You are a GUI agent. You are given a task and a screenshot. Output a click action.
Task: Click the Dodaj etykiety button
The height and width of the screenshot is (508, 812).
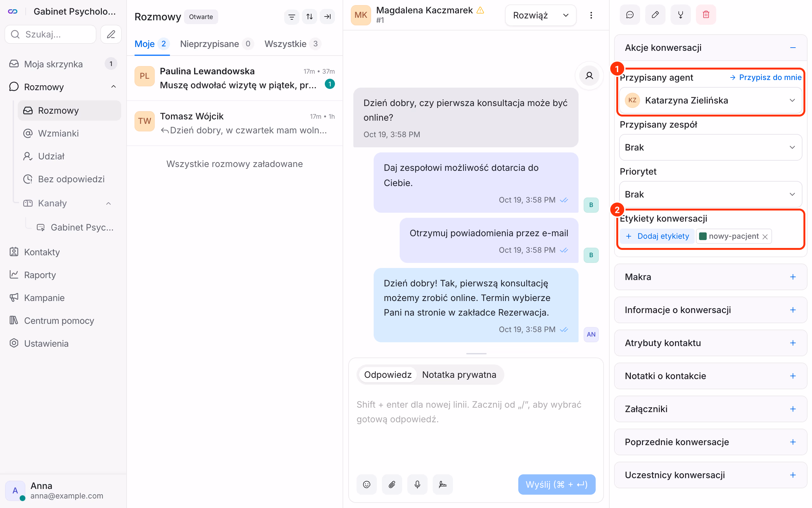point(657,236)
